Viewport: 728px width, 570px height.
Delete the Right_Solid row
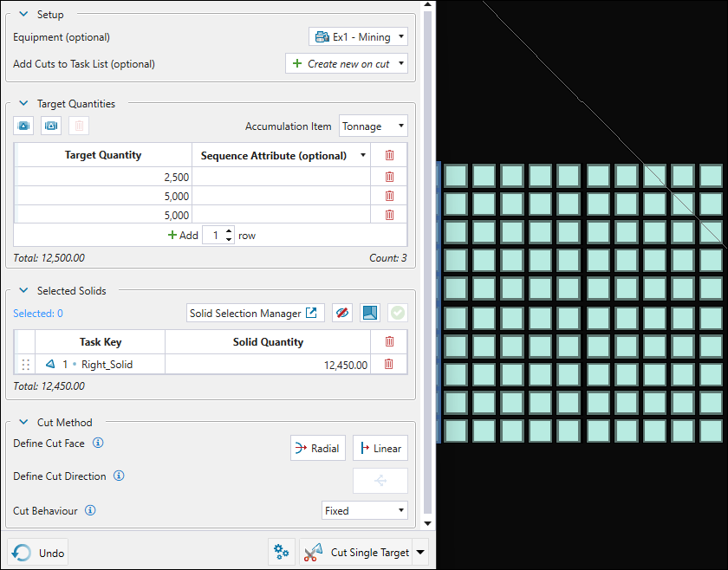pyautogui.click(x=389, y=365)
